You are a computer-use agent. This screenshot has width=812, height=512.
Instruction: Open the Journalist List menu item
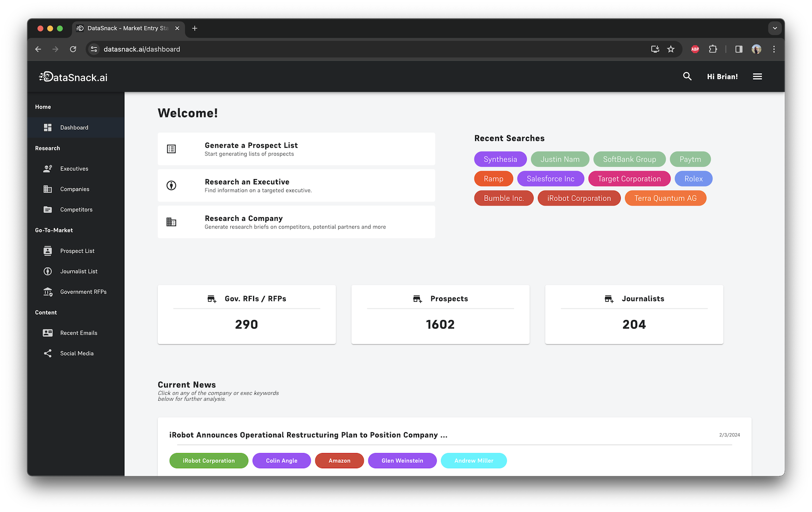click(76, 272)
